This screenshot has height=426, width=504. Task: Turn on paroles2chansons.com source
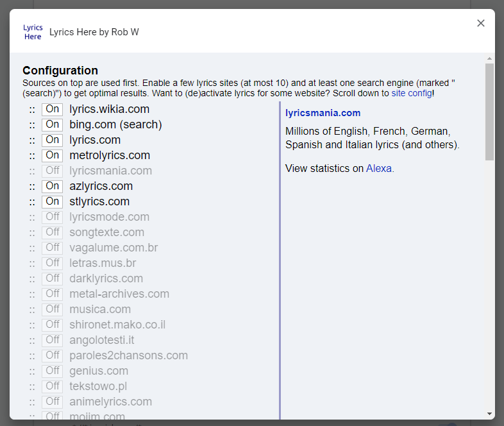pos(52,355)
